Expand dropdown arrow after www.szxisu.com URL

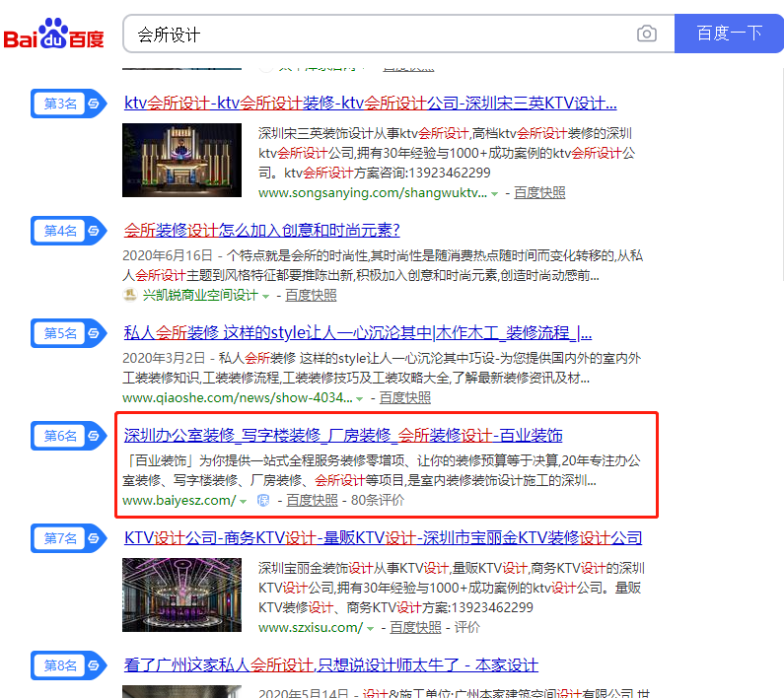point(370,629)
